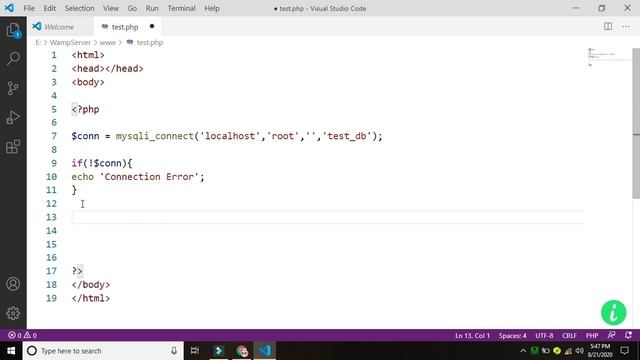The image size is (640, 360).
Task: Click the <head></head> line
Action: (107, 69)
